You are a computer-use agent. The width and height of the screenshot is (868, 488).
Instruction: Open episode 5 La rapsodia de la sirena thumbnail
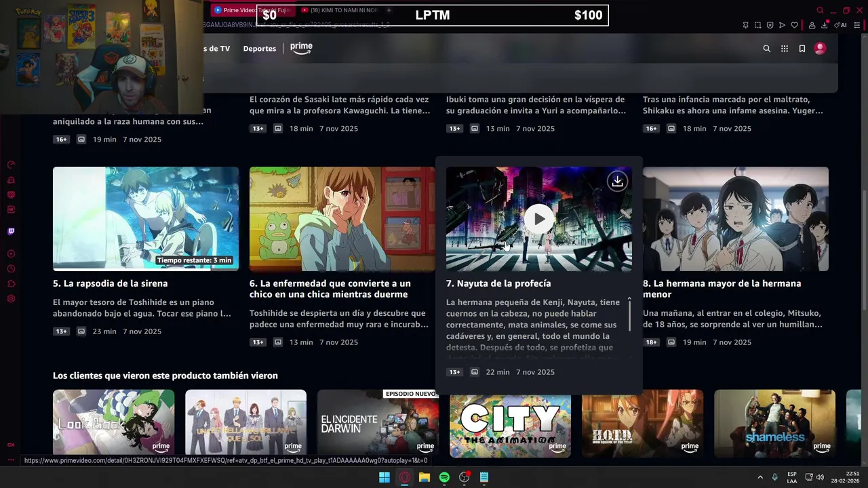[x=146, y=219]
